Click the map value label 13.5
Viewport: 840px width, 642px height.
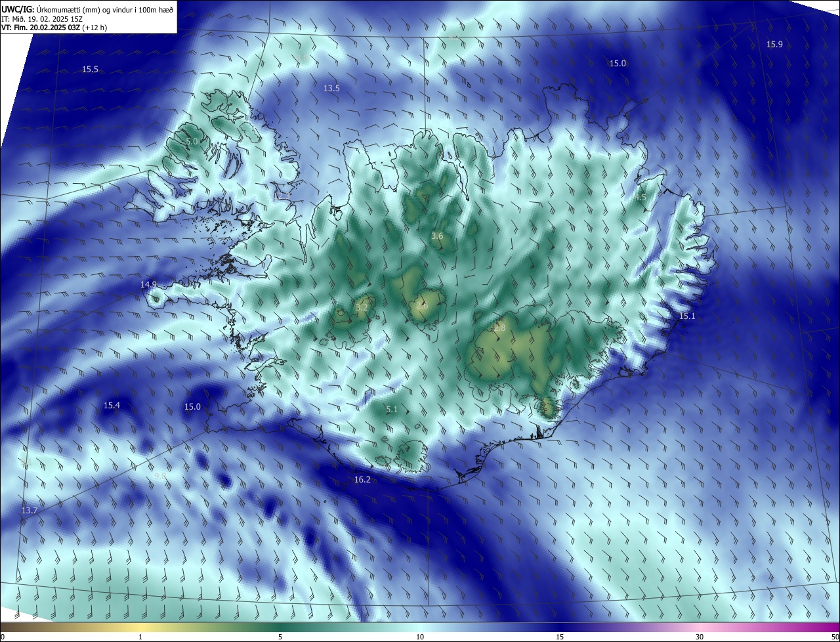(331, 88)
